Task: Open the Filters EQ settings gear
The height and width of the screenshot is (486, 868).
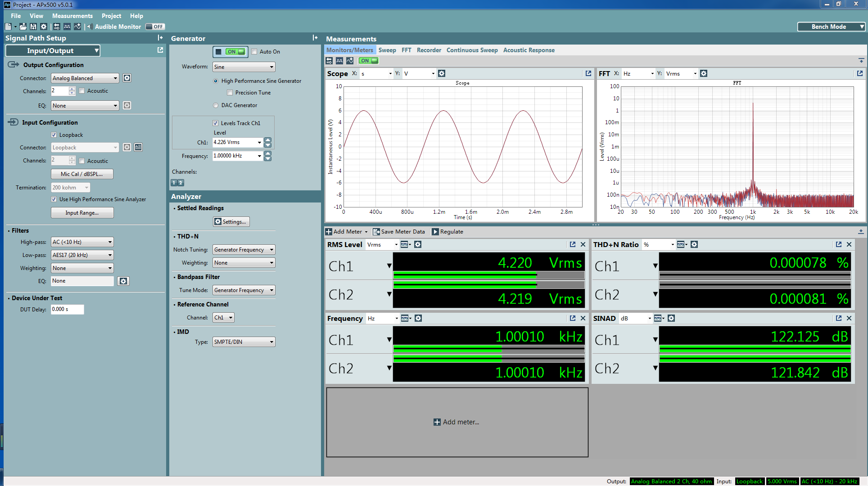Action: 123,281
